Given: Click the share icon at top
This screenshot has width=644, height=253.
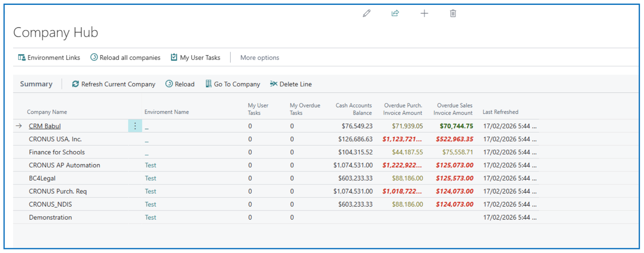Looking at the screenshot, I should point(395,13).
